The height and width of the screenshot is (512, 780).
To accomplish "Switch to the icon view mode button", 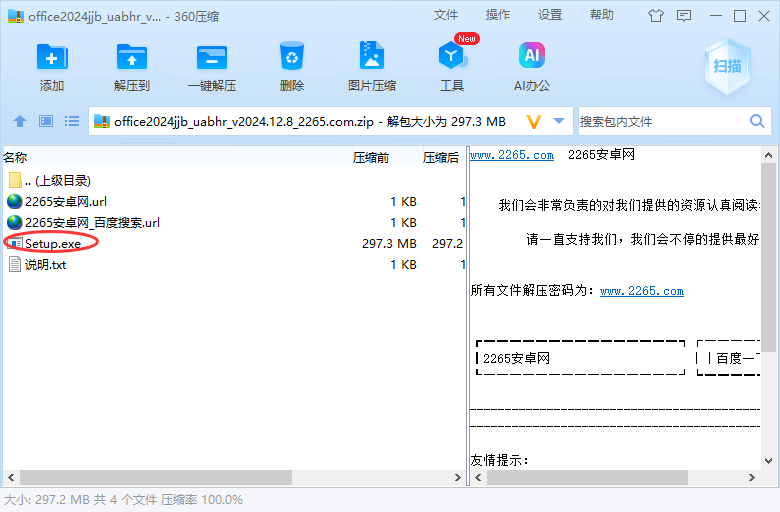I will coord(46,121).
